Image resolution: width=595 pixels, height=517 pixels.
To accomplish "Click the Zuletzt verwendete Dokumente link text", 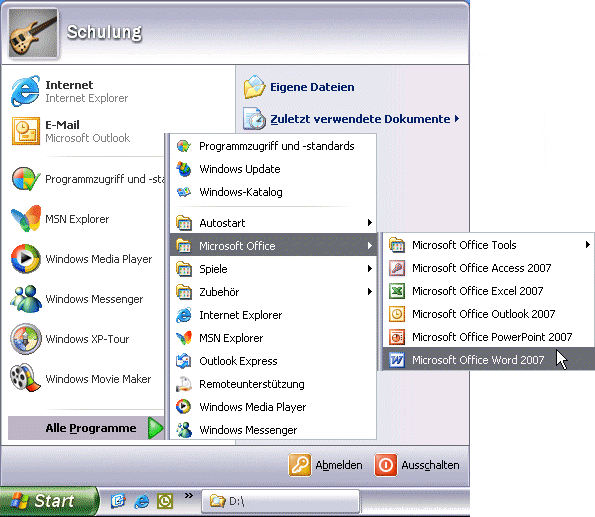I will point(360,119).
